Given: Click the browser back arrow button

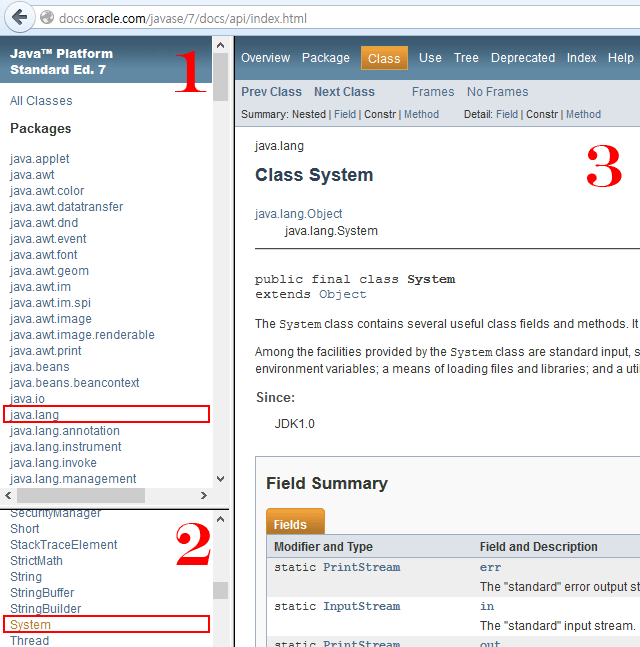Looking at the screenshot, I should 19,17.
